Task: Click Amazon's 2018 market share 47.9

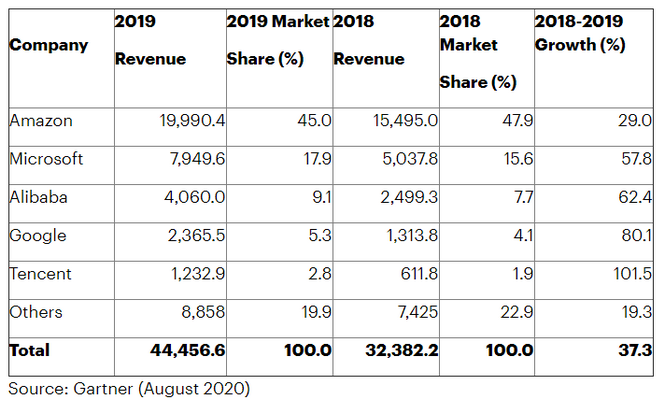Action: (517, 121)
